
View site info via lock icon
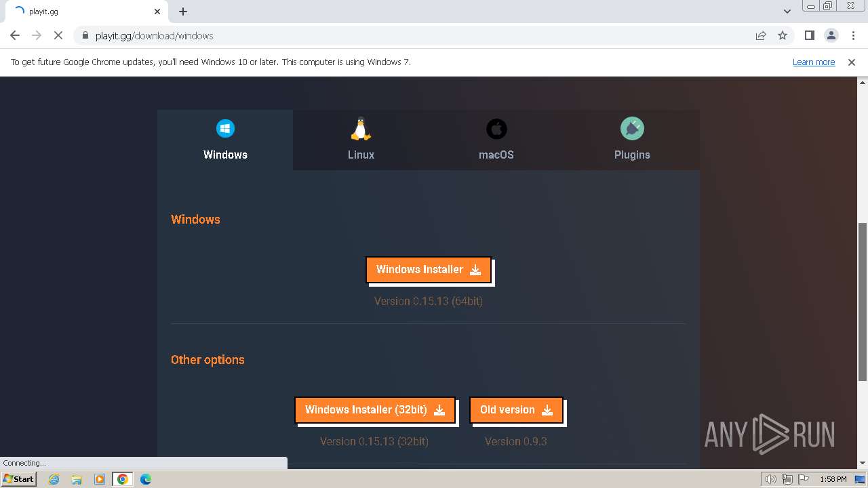coord(85,36)
